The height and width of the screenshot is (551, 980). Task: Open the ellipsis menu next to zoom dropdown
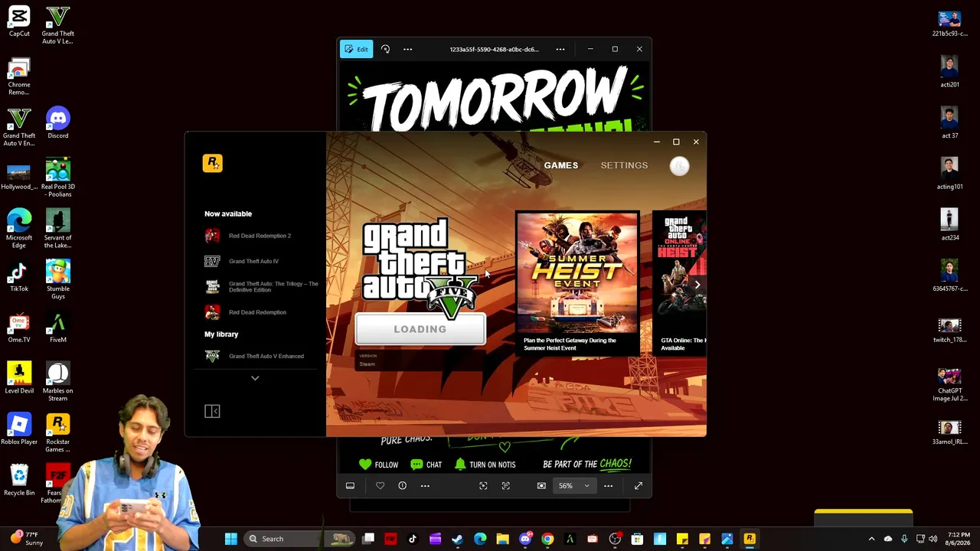coord(608,486)
